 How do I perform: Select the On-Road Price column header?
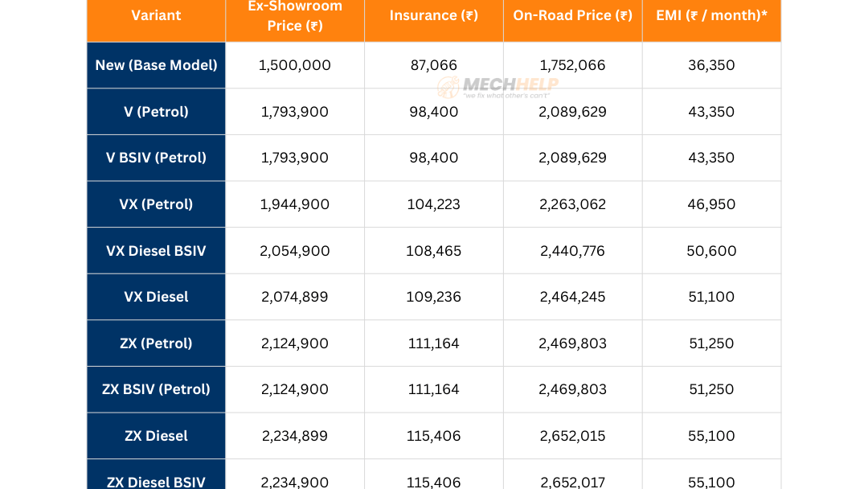point(572,16)
